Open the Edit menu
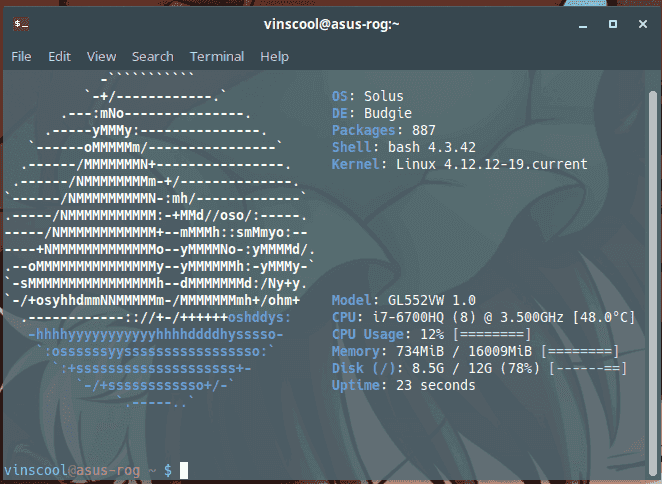The image size is (662, 484). (59, 57)
